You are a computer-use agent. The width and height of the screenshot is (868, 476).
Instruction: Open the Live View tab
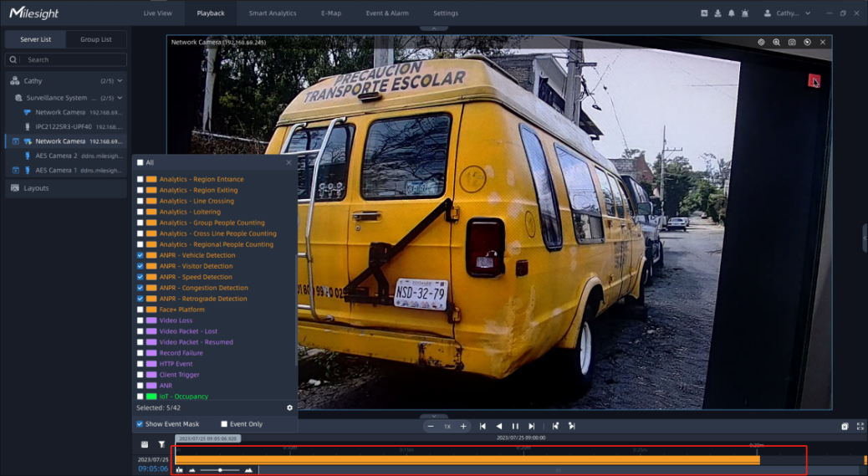click(158, 13)
